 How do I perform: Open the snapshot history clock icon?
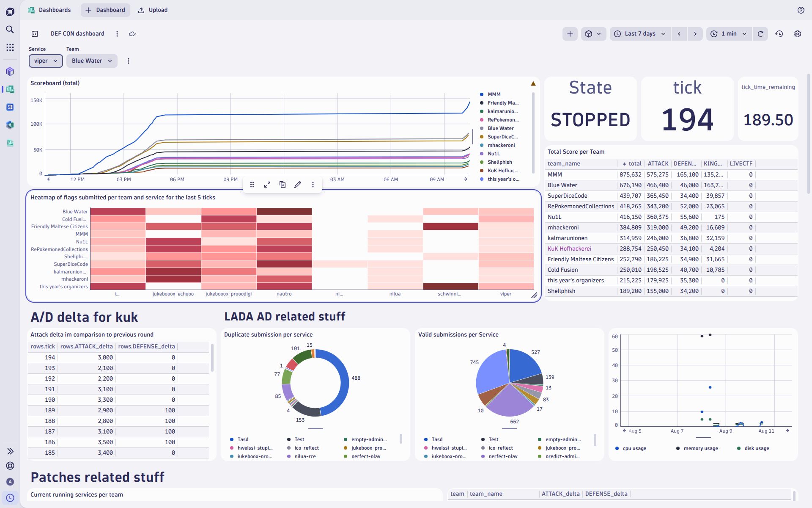pos(779,34)
